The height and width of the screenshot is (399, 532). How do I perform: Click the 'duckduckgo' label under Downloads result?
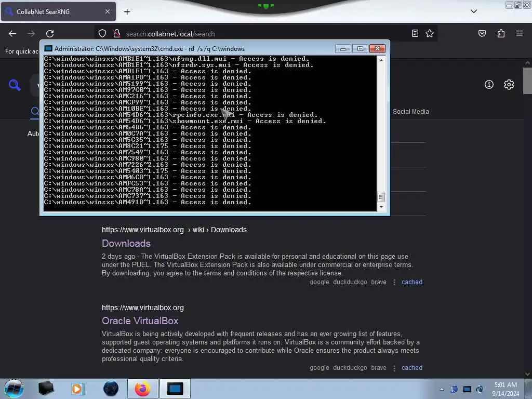click(x=350, y=282)
